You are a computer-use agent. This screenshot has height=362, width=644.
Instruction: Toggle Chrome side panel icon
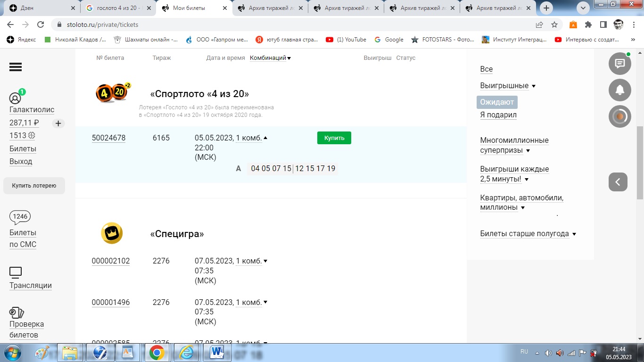click(x=603, y=25)
